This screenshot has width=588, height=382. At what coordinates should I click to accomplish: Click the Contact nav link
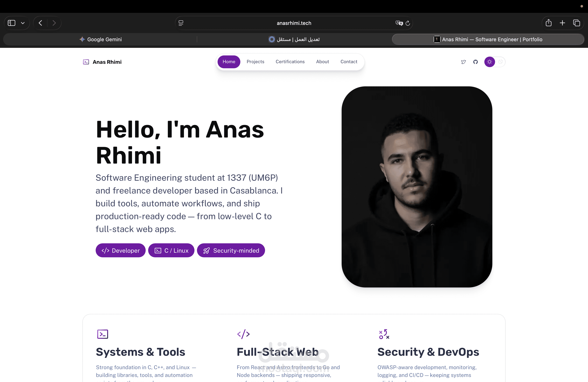pos(349,61)
